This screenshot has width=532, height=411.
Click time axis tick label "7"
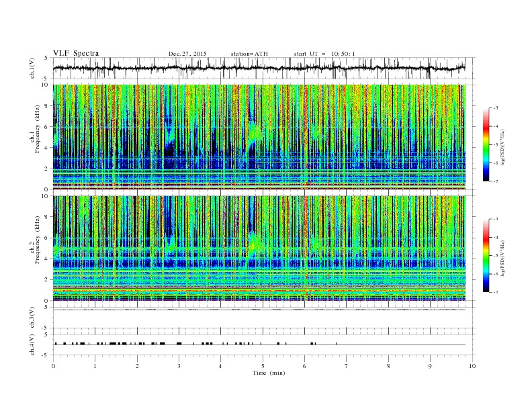[x=347, y=366]
